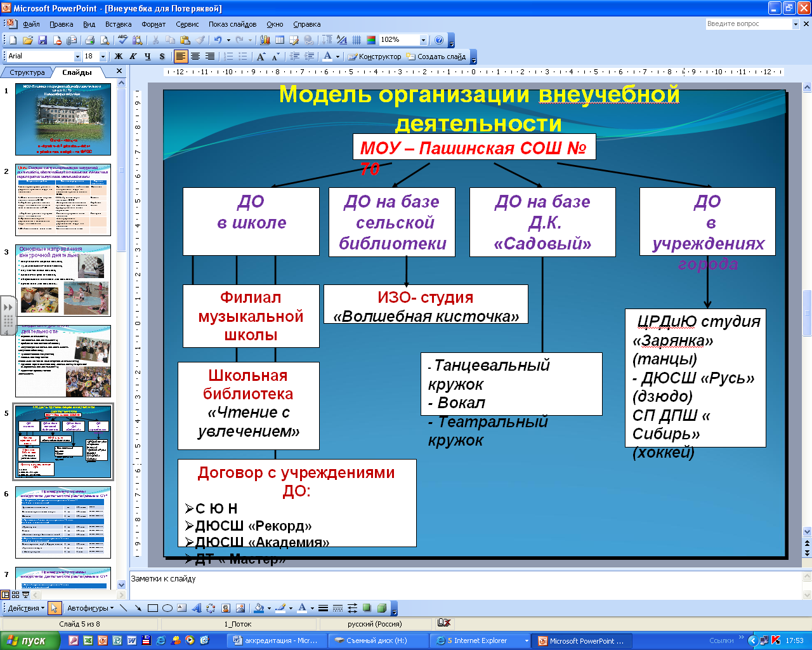Open the Действия drawing menu

pos(27,608)
